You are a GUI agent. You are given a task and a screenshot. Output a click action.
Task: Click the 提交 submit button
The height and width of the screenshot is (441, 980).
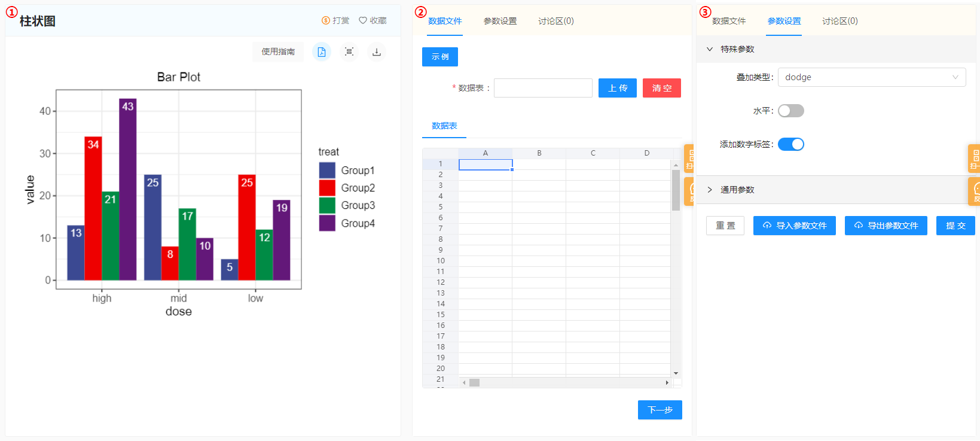(x=955, y=226)
